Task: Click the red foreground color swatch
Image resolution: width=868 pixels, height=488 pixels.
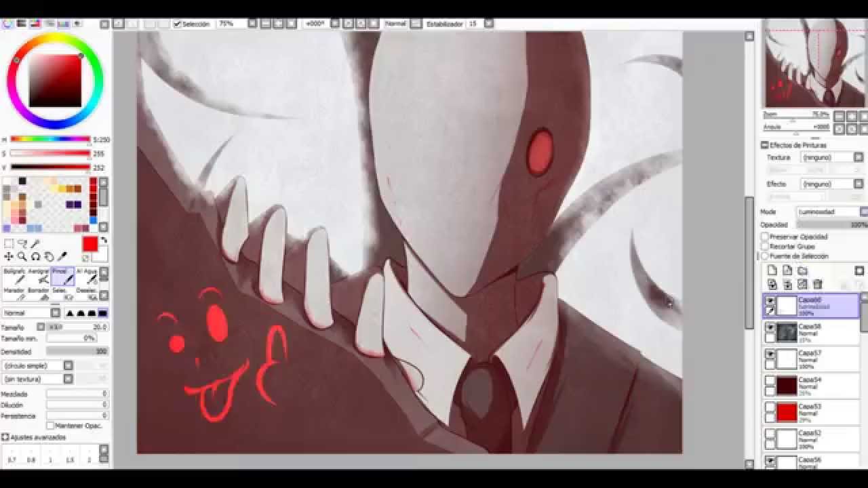Action: point(90,244)
